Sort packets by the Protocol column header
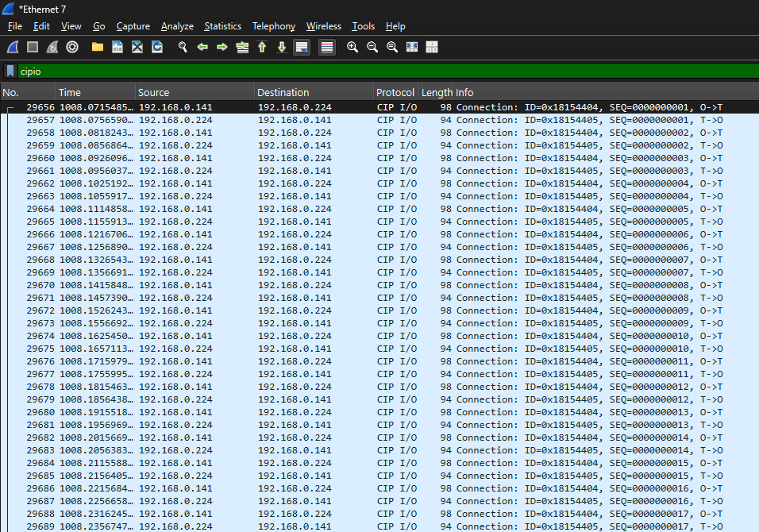The width and height of the screenshot is (759, 532). 395,93
